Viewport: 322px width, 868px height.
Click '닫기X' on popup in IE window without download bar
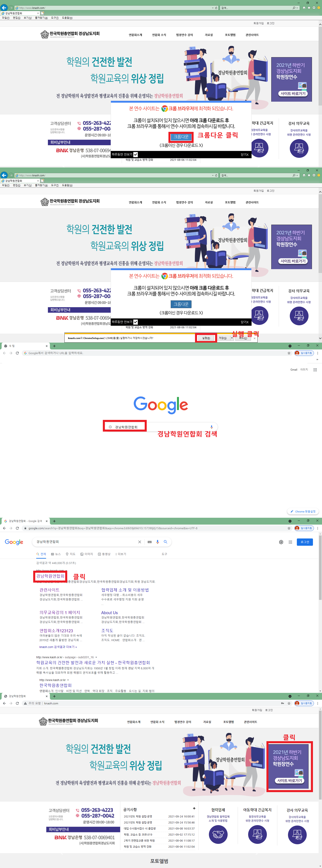[245, 154]
